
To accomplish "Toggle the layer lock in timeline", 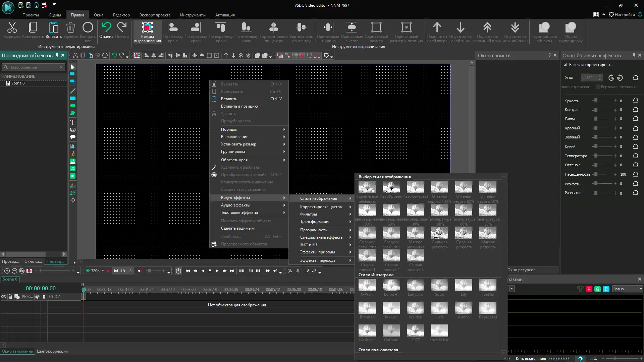I will tap(10, 296).
